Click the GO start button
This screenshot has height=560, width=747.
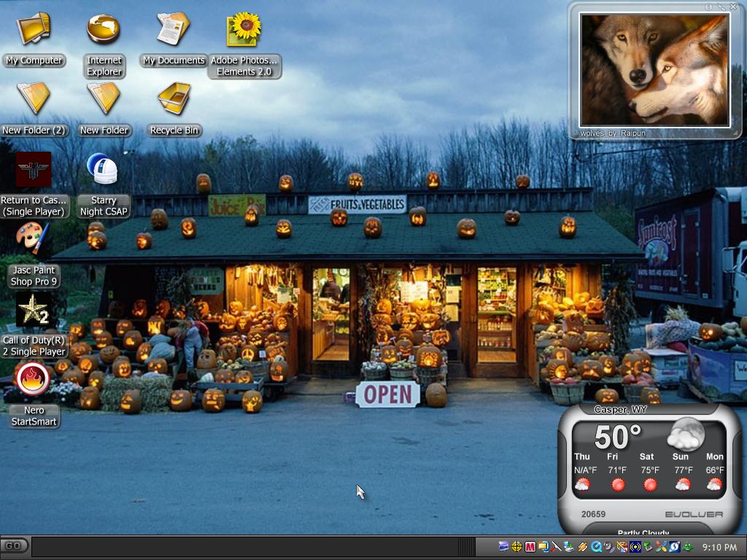tap(14, 545)
